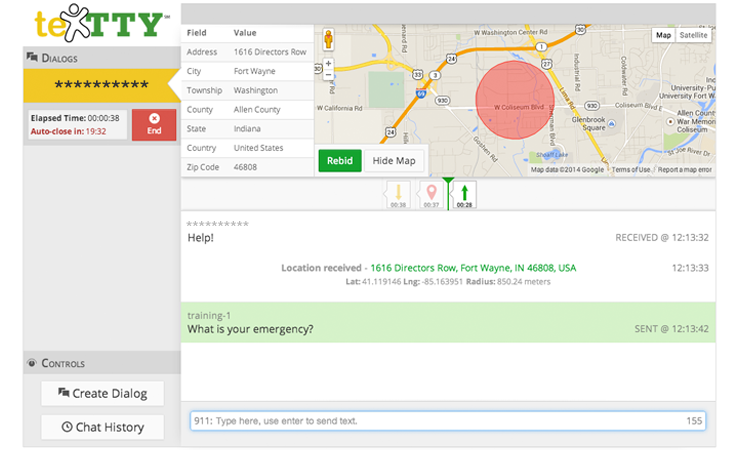Open Create Dialog from Controls
Image resolution: width=750 pixels, height=450 pixels.
(102, 393)
